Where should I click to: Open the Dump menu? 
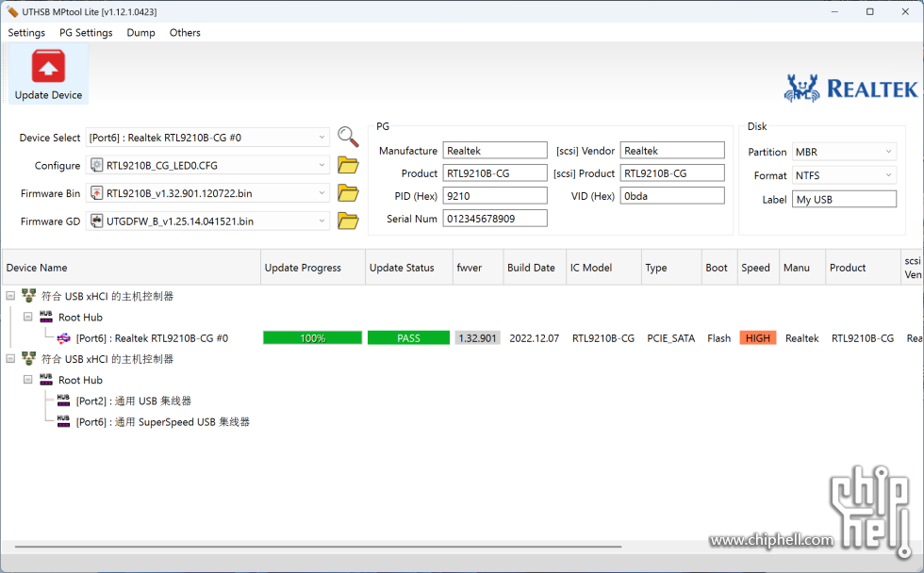click(140, 32)
